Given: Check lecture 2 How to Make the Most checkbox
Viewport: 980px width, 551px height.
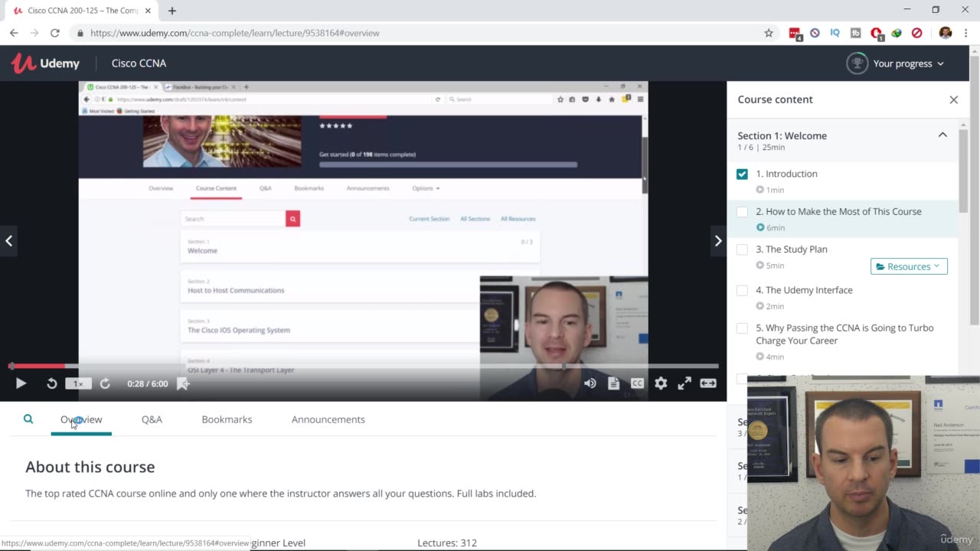Looking at the screenshot, I should 742,211.
